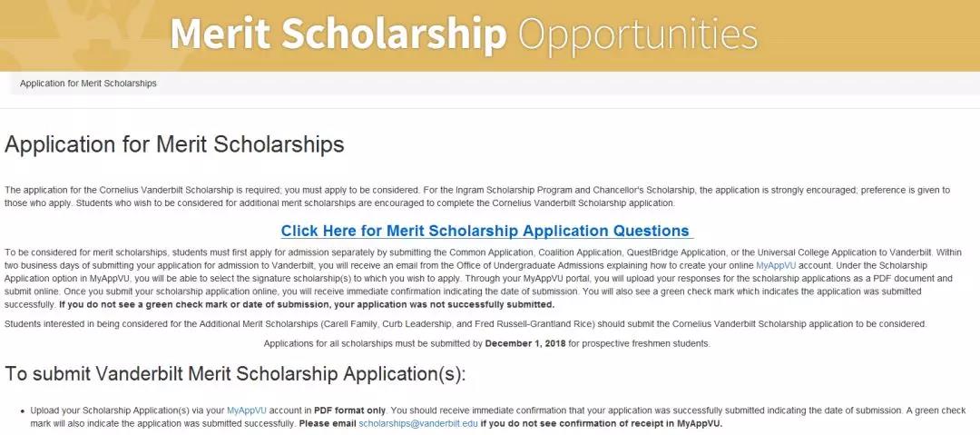This screenshot has width=980, height=435.
Task: Open the Merit Scholarship Application Questions link
Action: [x=485, y=231]
